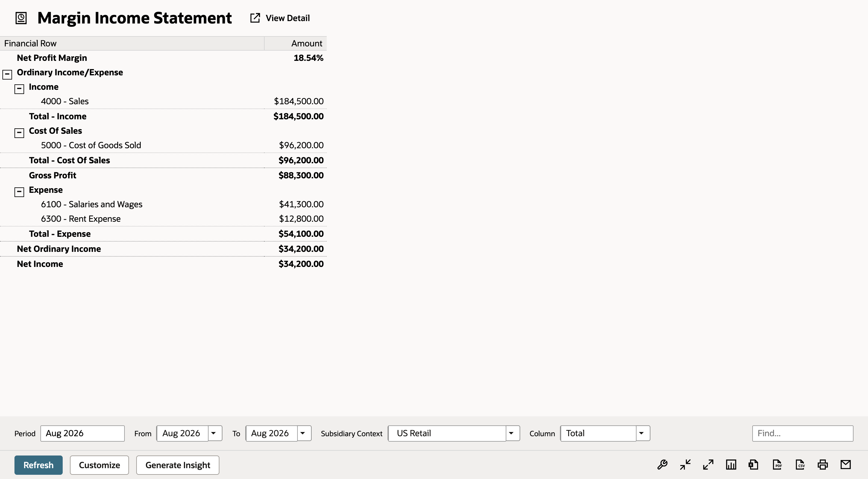Click the Margin Income Statement title
868x479 pixels.
coord(134,18)
